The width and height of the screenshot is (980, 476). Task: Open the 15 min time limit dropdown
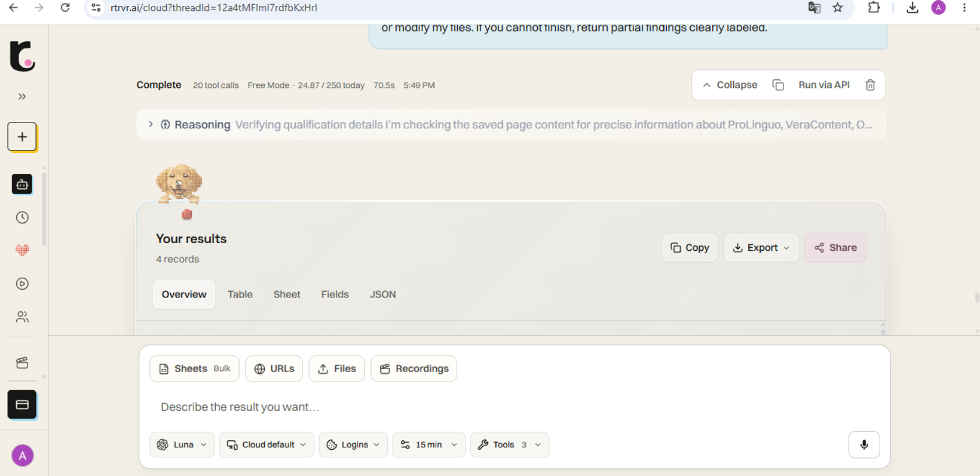coord(428,445)
